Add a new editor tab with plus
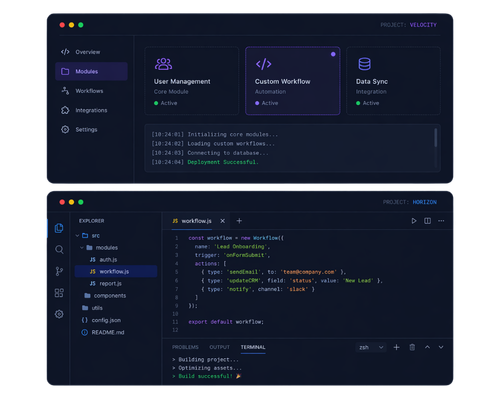 tap(239, 221)
